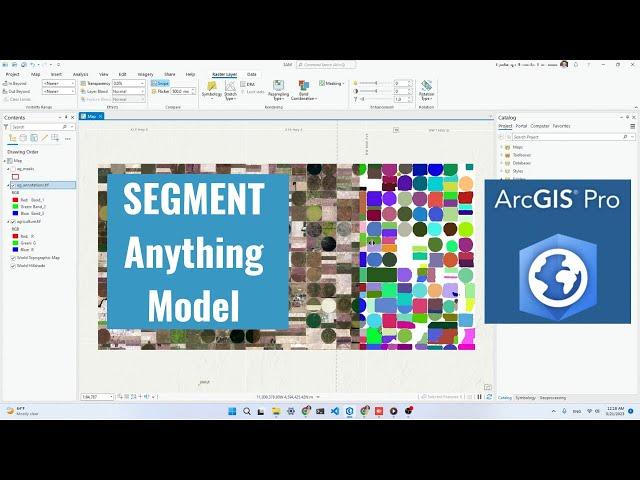The height and width of the screenshot is (480, 640).
Task: Click the Rotation Type icon
Action: pos(426,85)
